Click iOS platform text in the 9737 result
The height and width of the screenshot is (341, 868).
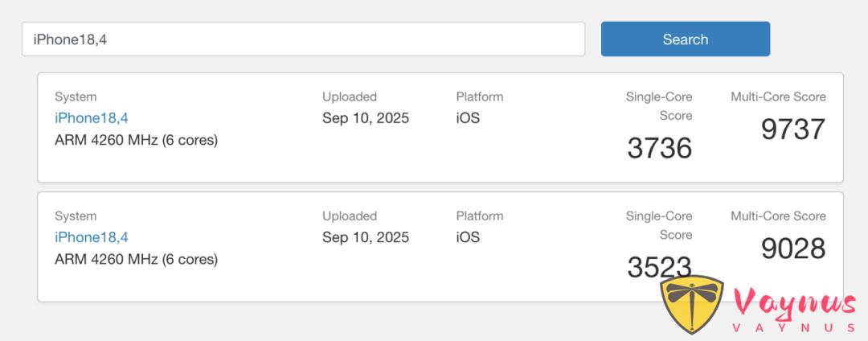click(468, 118)
